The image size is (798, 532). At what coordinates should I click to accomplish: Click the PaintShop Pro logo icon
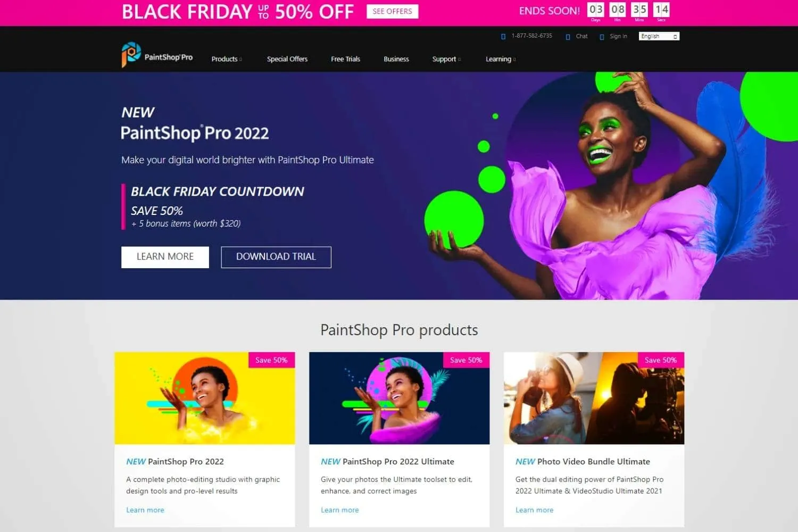(131, 55)
